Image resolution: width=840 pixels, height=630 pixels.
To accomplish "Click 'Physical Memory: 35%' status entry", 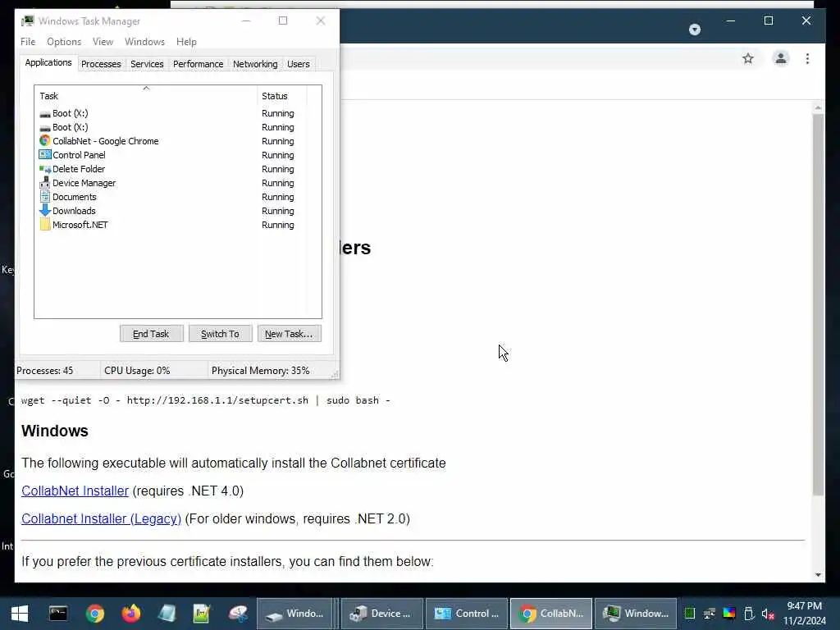I will click(x=260, y=371).
